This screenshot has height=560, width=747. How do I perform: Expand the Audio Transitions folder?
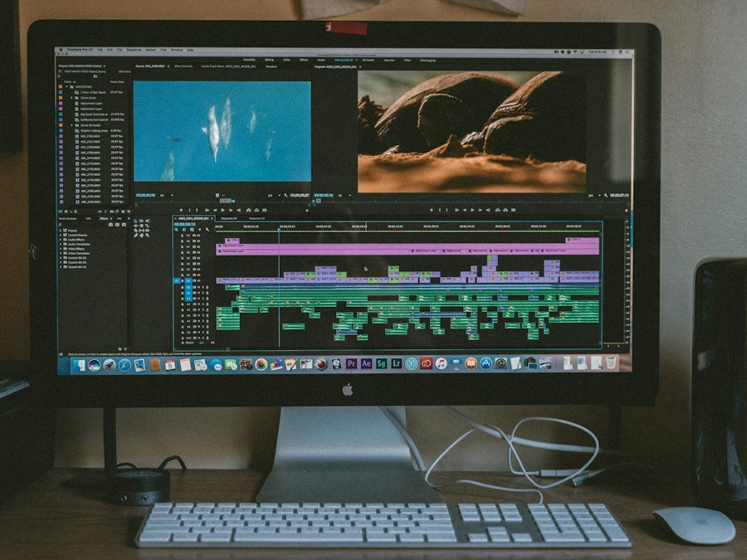pos(61,244)
